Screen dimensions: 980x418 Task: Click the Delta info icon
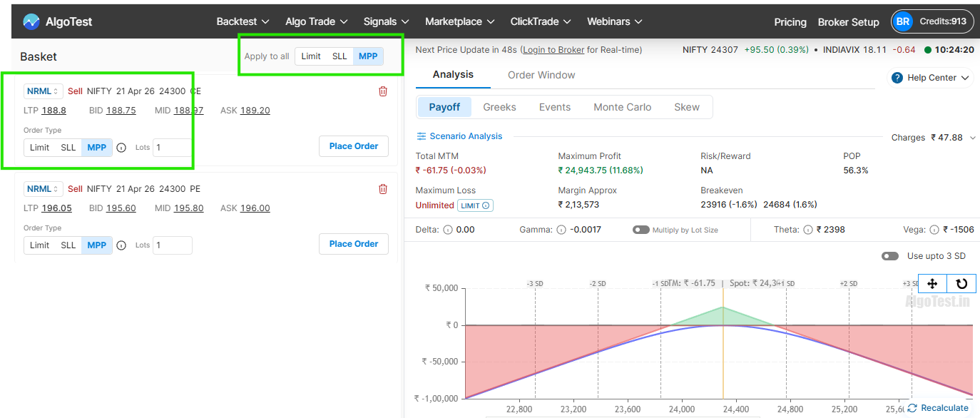click(448, 230)
